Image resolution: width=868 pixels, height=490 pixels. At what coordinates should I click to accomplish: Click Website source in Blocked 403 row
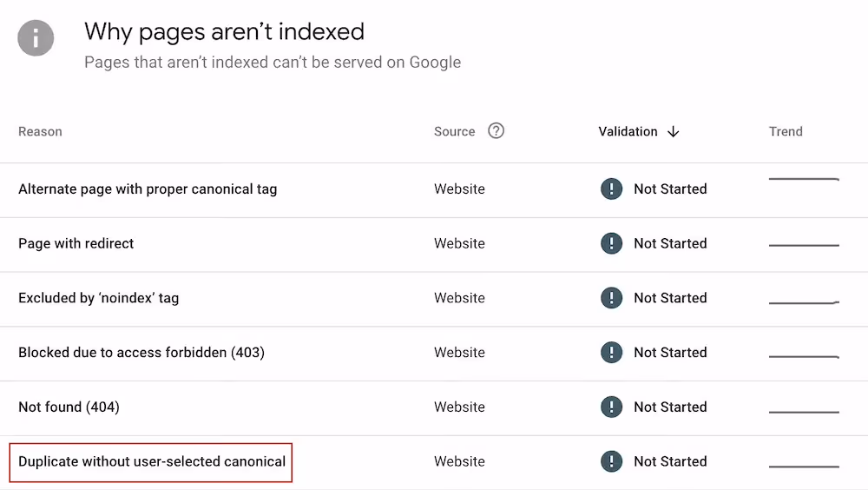point(459,353)
